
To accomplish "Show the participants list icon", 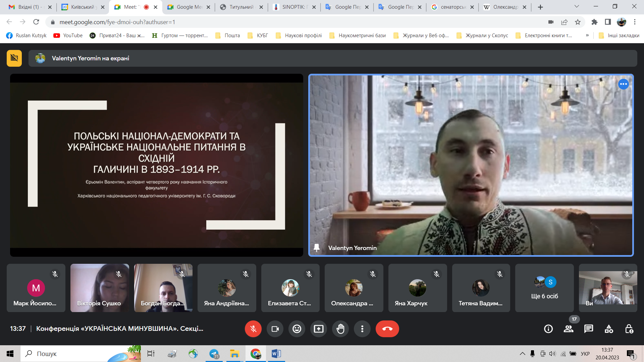I will (x=569, y=329).
